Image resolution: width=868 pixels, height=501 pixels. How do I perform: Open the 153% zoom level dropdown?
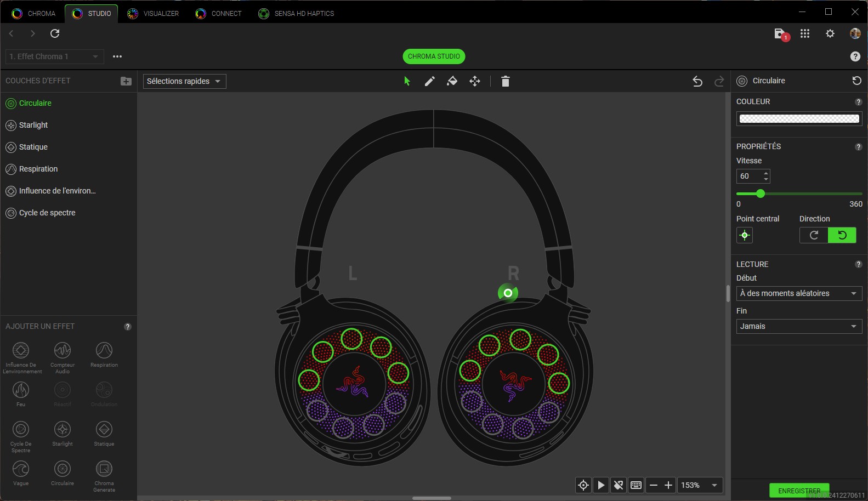700,485
